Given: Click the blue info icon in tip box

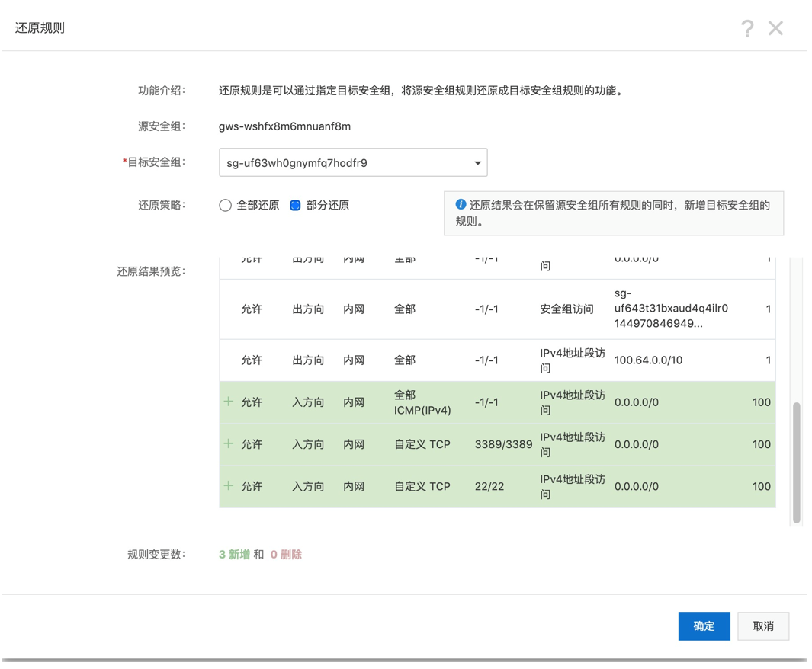Looking at the screenshot, I should point(460,205).
